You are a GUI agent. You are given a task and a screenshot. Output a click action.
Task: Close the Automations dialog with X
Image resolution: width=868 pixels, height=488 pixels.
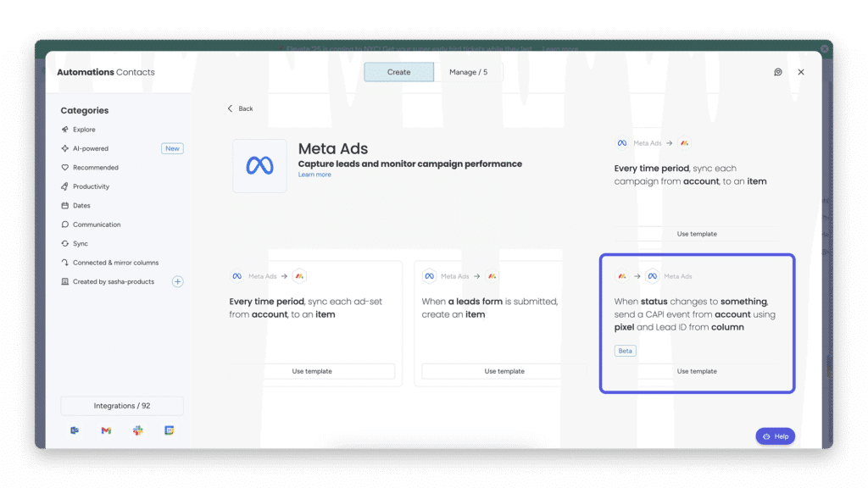pyautogui.click(x=801, y=72)
